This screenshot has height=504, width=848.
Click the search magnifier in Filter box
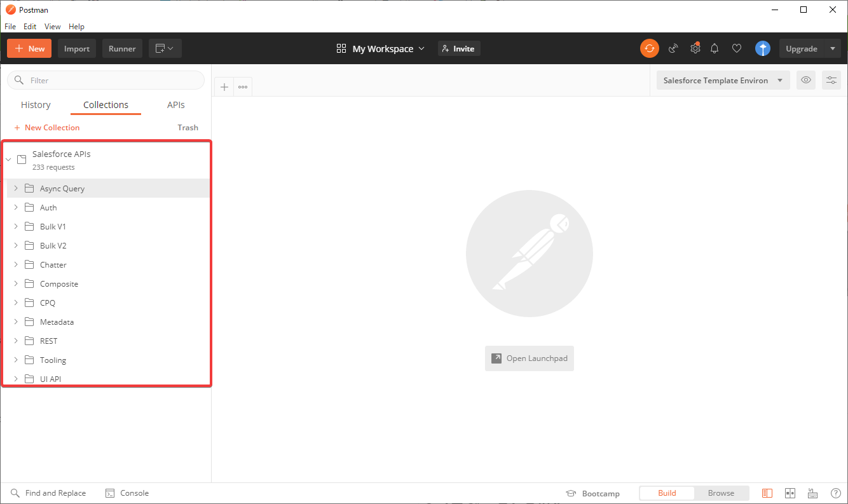[20, 80]
